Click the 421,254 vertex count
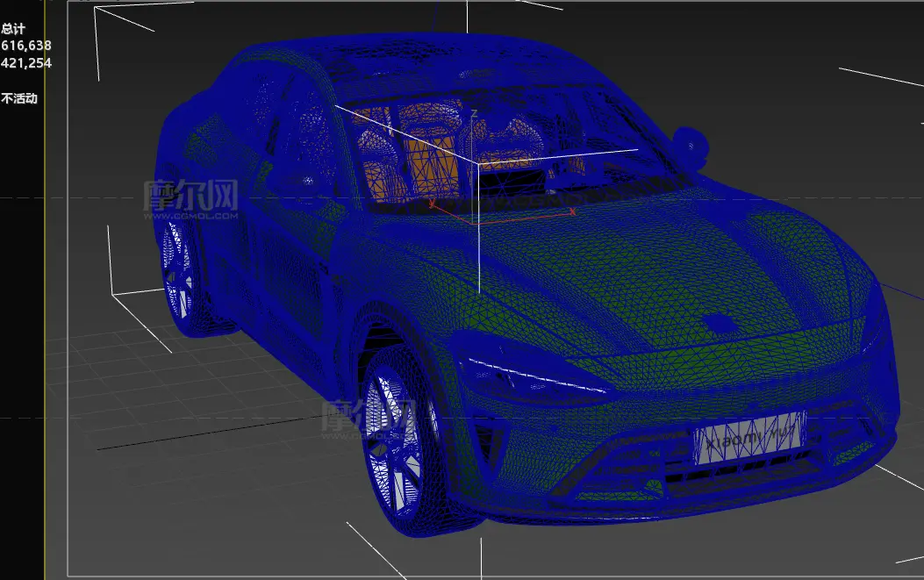 point(26,62)
